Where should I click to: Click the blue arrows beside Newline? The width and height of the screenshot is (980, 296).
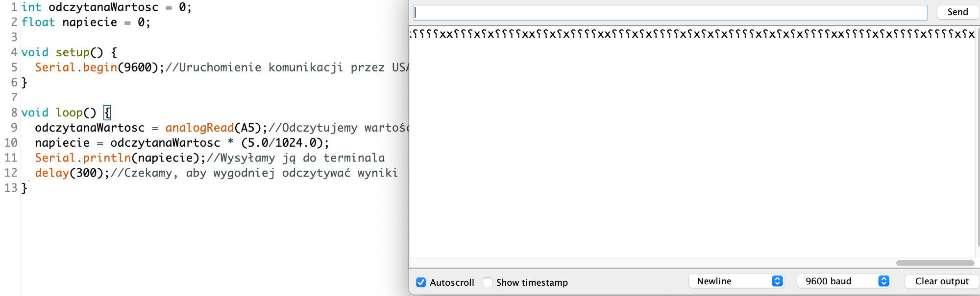click(x=777, y=281)
